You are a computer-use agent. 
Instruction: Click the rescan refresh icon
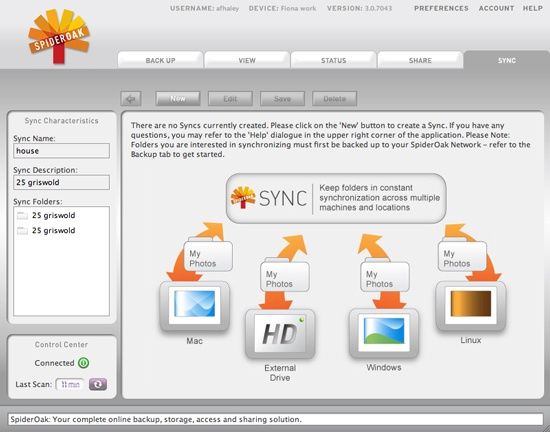pos(98,384)
